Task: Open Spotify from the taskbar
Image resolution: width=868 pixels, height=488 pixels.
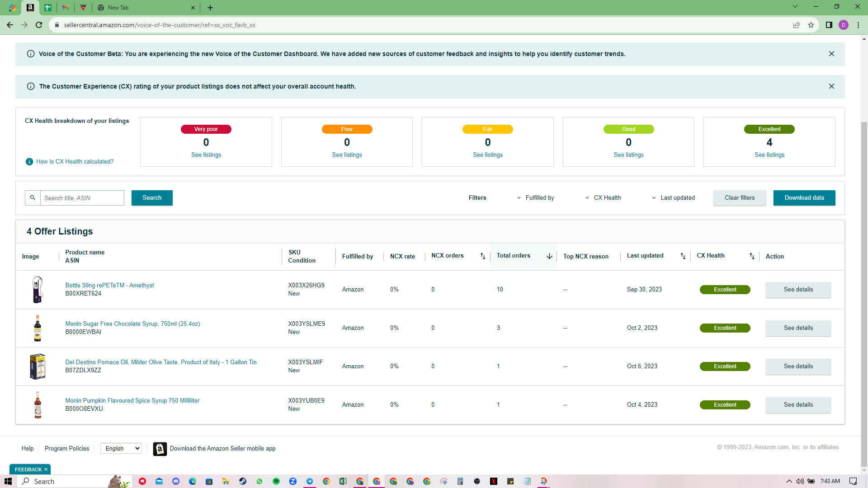Action: point(276,481)
